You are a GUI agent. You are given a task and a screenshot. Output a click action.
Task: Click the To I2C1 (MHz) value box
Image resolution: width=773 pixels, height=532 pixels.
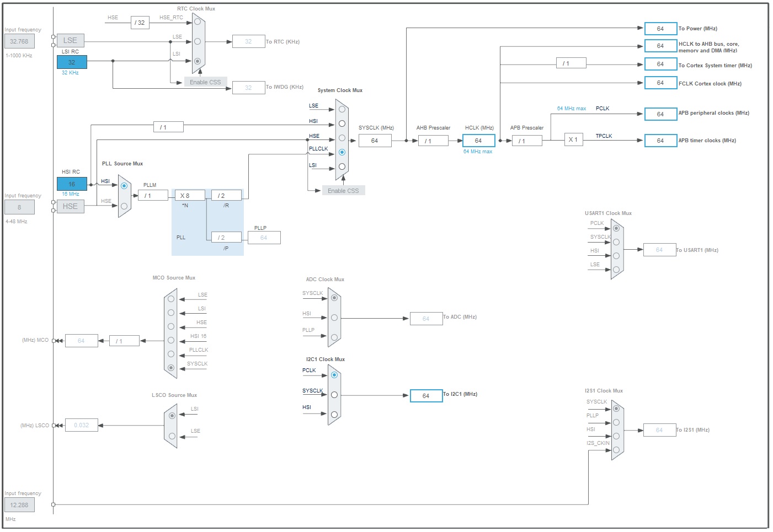427,396
